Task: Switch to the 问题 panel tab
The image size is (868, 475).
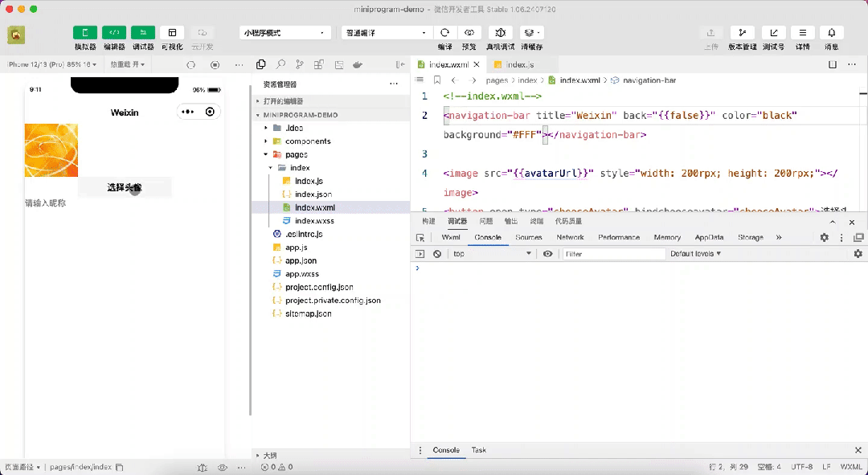Action: [x=486, y=222]
